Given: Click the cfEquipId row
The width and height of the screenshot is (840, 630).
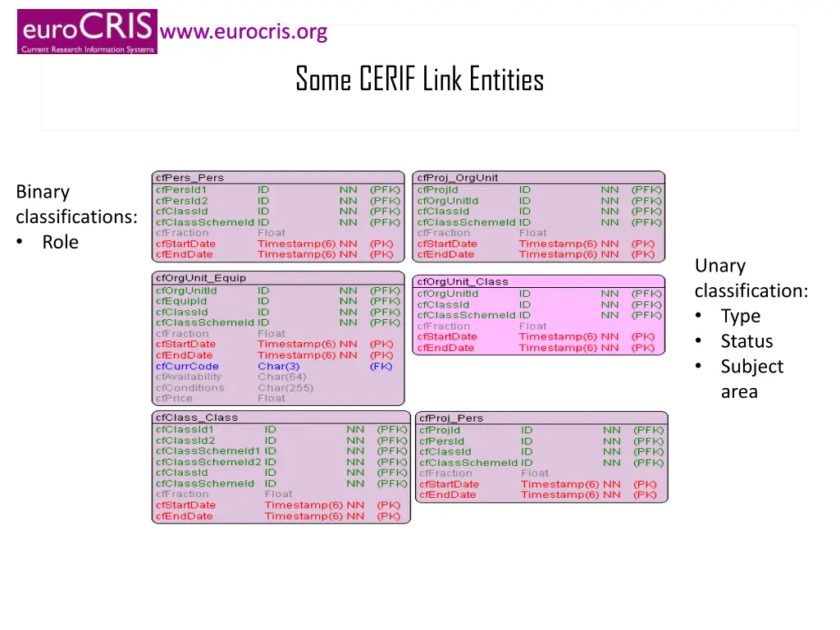Looking at the screenshot, I should point(278,301).
